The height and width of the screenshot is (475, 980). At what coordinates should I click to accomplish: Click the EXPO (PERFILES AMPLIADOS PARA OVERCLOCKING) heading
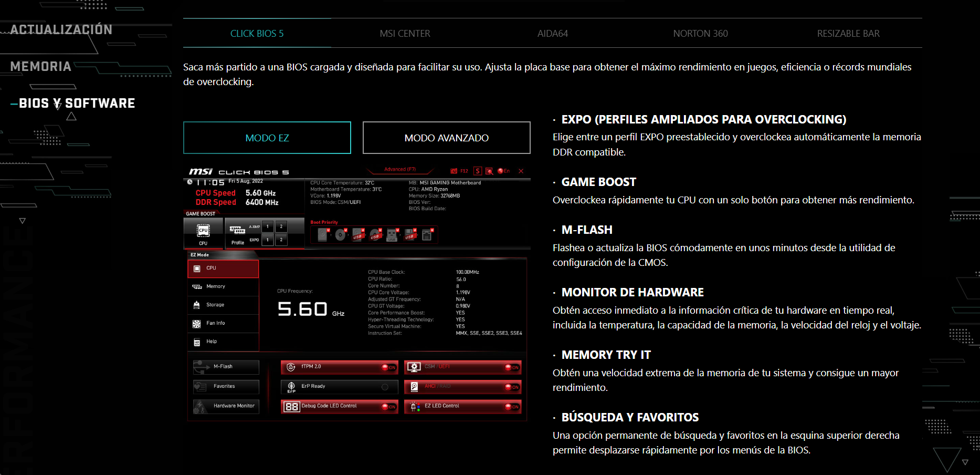pos(704,120)
